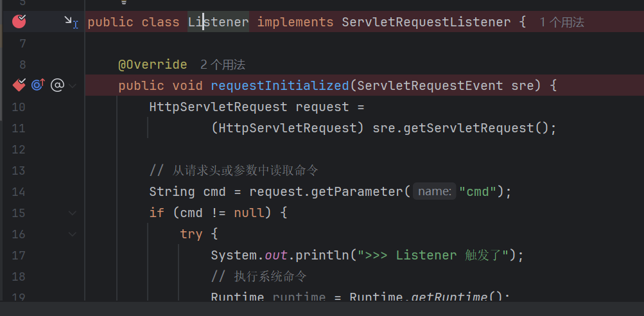Set a breakpoint at line 14 in the gutter
Screen dimensions: 644x316
point(19,192)
